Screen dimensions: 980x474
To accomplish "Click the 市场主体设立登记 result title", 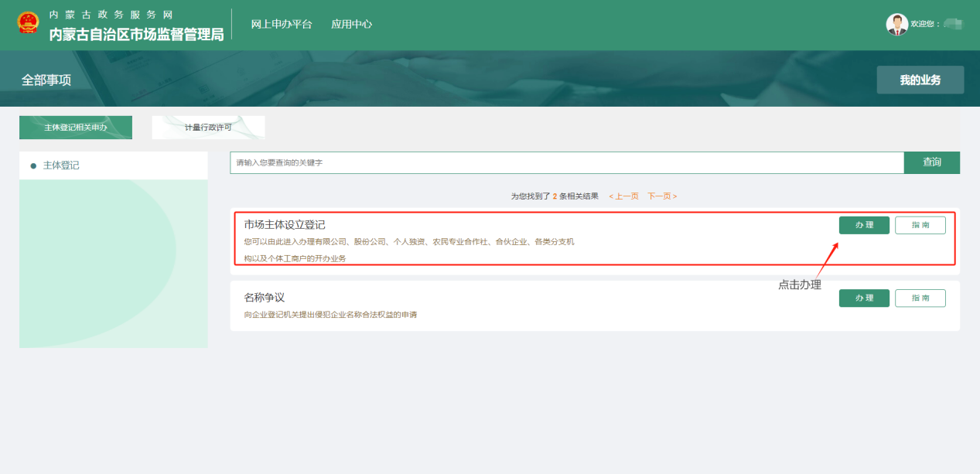I will (x=285, y=225).
